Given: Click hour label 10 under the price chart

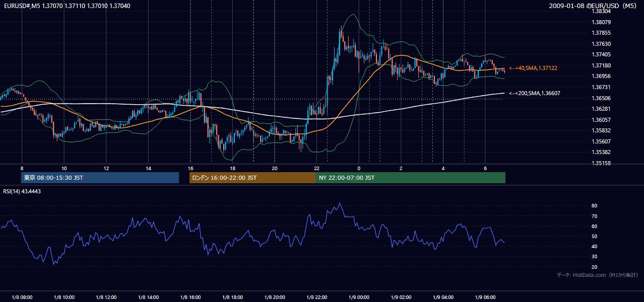Looking at the screenshot, I should click(64, 168).
